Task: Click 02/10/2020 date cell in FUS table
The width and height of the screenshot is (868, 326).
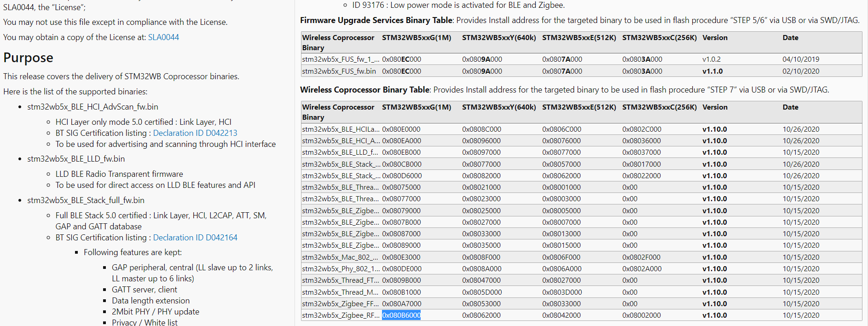Action: tap(801, 71)
